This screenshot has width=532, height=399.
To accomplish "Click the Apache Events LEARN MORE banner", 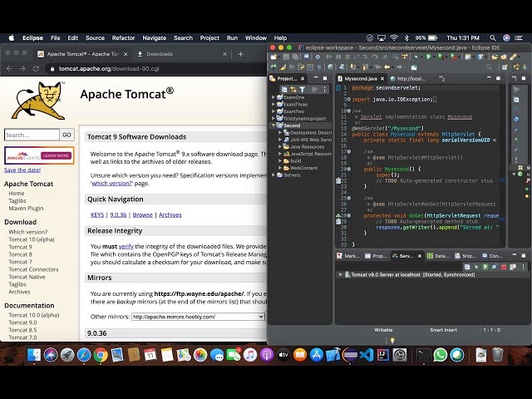I will point(39,155).
